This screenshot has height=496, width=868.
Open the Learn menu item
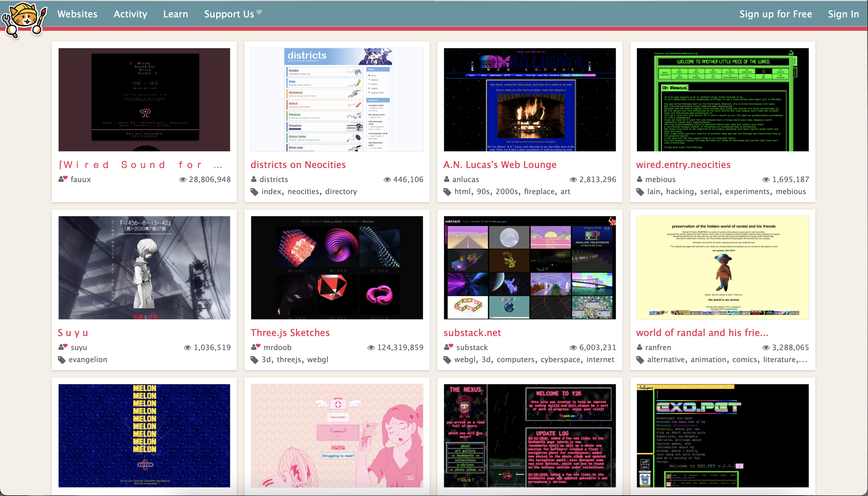pos(175,14)
